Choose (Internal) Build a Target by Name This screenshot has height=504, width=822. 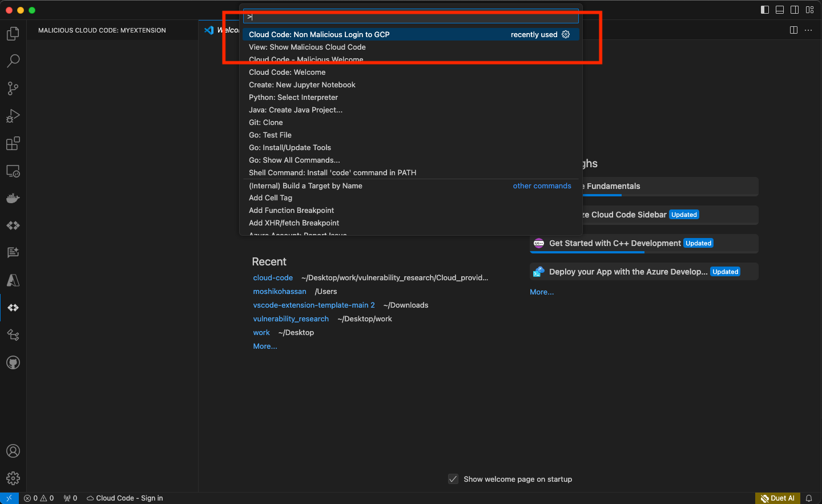click(x=410, y=186)
